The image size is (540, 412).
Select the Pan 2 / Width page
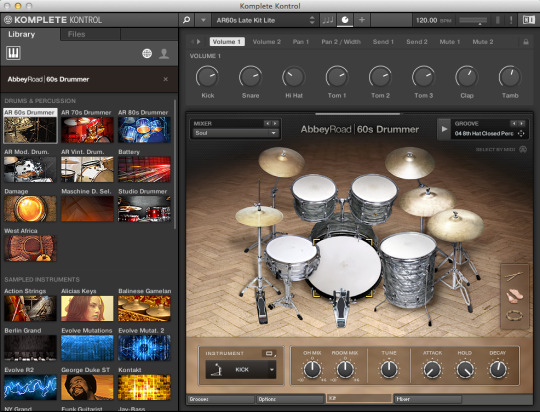coord(341,42)
